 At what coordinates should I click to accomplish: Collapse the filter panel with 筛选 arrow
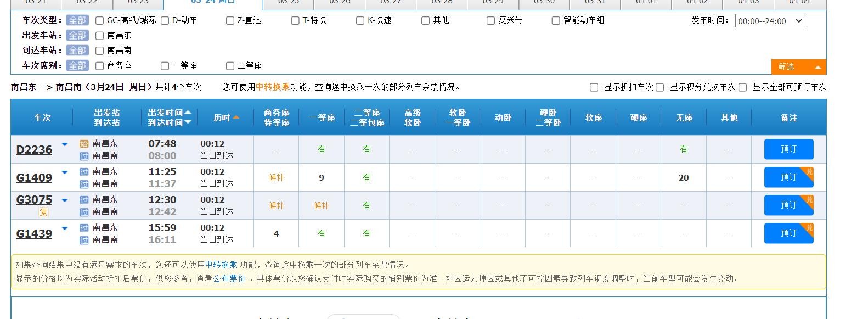(x=818, y=67)
